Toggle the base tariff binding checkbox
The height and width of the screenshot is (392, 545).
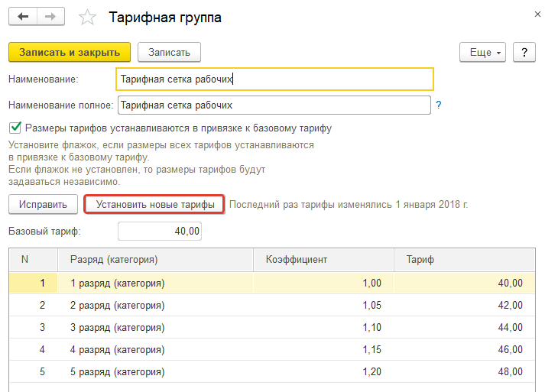(15, 128)
